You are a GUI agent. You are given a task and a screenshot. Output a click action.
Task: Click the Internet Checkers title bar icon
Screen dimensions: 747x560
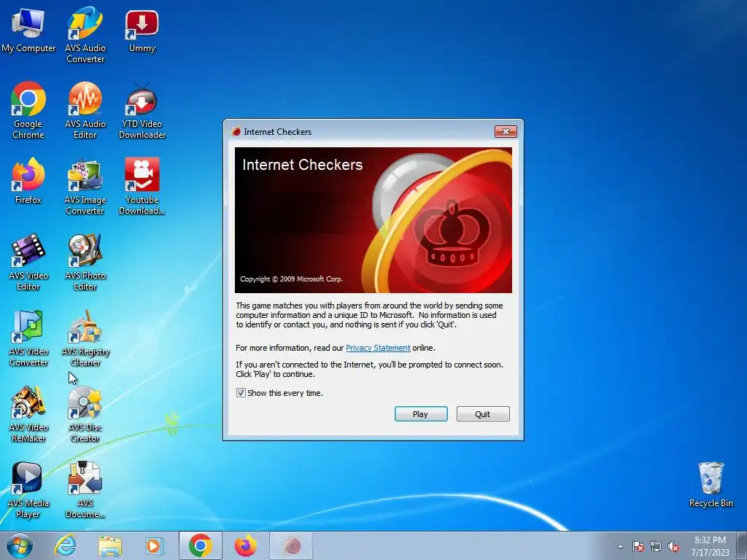(236, 131)
